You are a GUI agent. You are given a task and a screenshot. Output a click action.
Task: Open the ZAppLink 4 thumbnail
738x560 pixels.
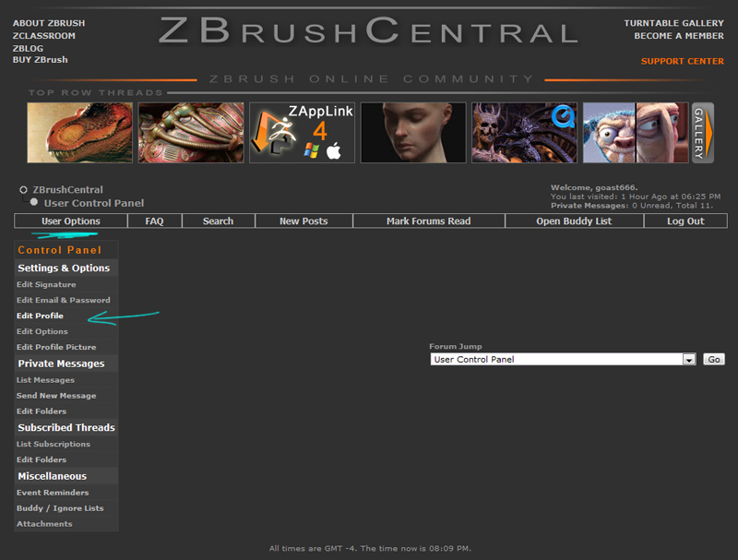(x=302, y=133)
